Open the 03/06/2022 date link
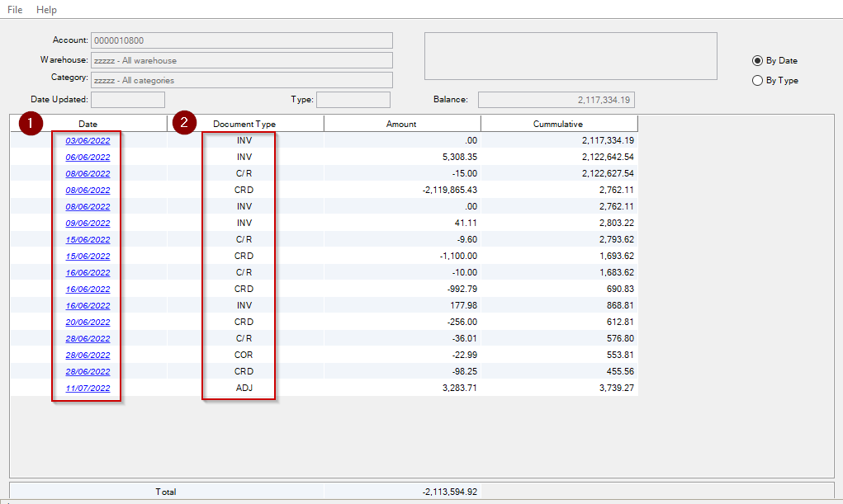 pyautogui.click(x=88, y=141)
